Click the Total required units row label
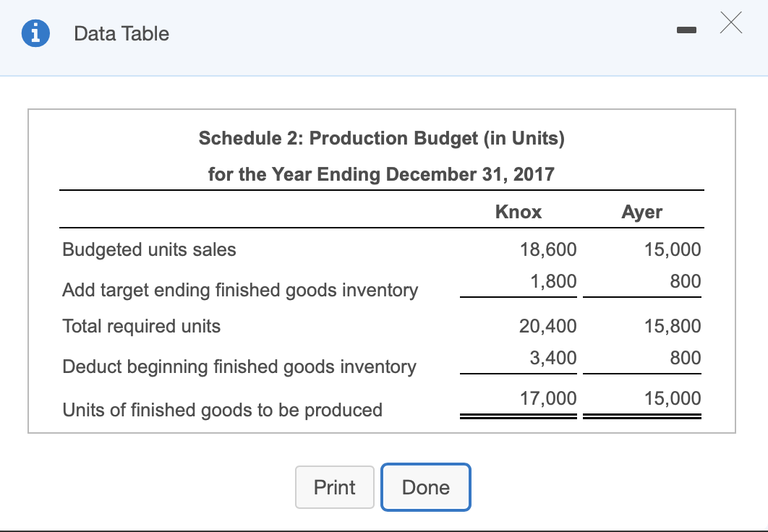 [x=140, y=326]
